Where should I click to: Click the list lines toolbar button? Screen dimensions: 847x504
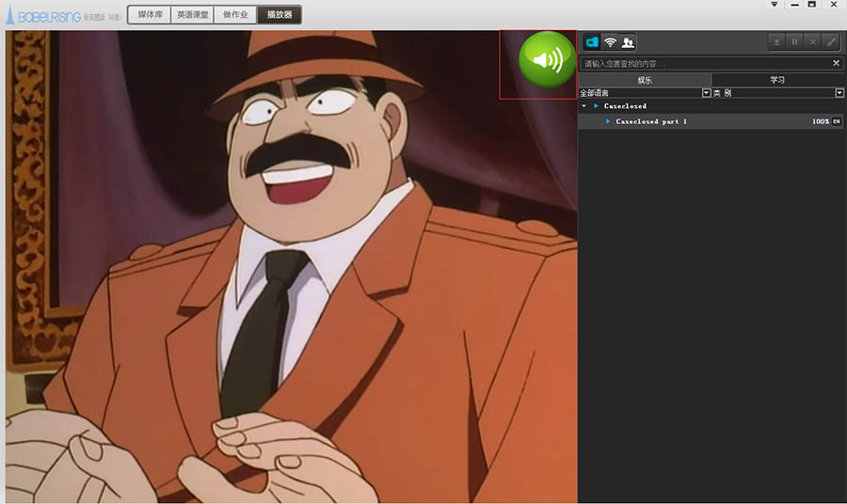(776, 42)
